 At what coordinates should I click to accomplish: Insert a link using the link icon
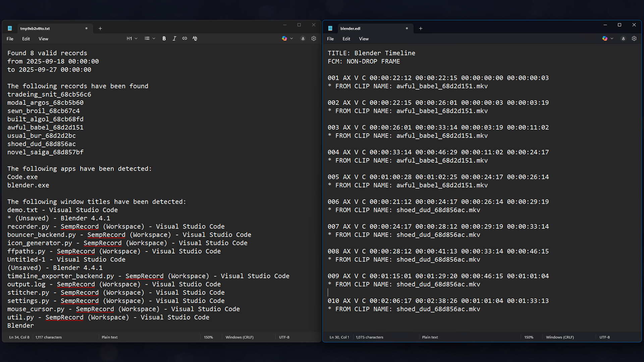click(184, 39)
